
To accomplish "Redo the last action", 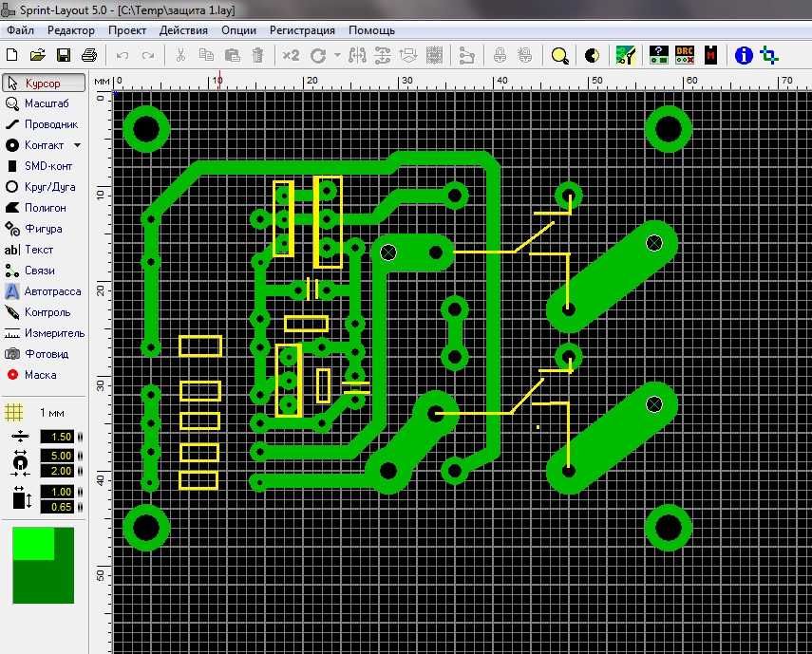I will point(148,55).
